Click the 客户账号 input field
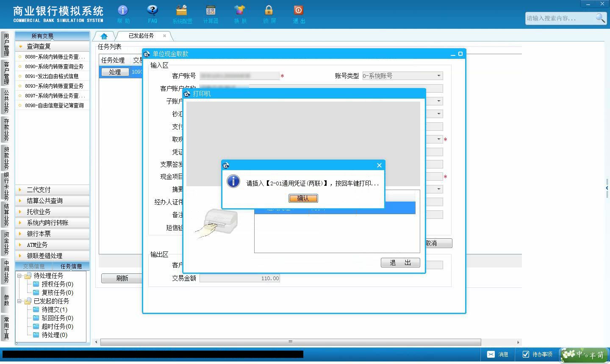Image resolution: width=610 pixels, height=364 pixels. (x=239, y=76)
